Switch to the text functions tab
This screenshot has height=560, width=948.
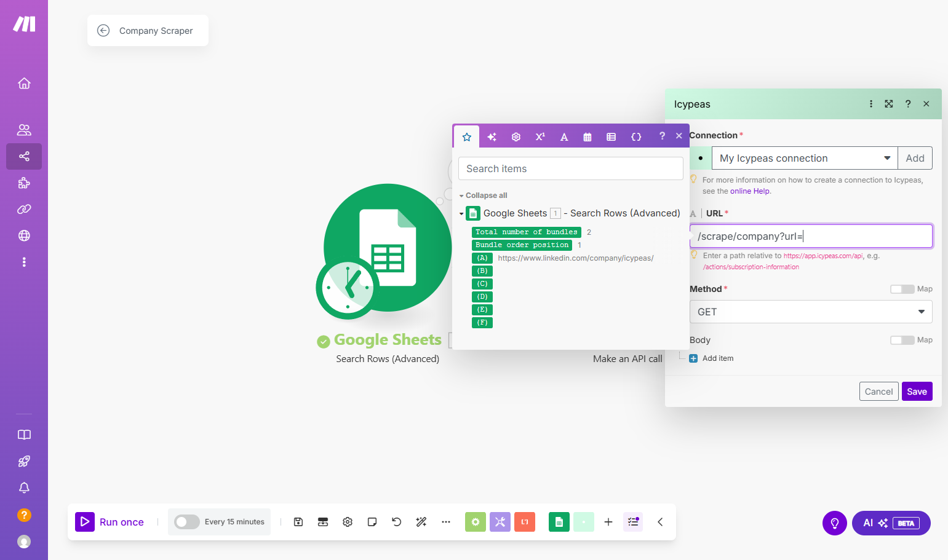pyautogui.click(x=564, y=136)
